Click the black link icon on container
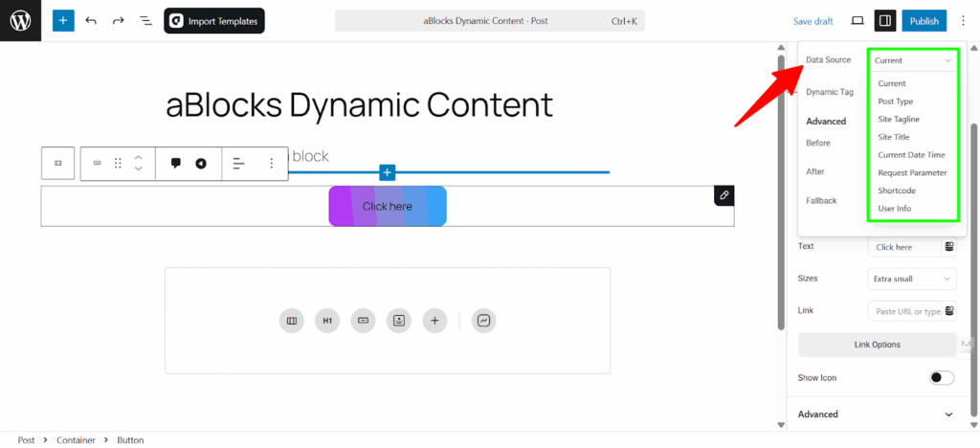 click(724, 195)
